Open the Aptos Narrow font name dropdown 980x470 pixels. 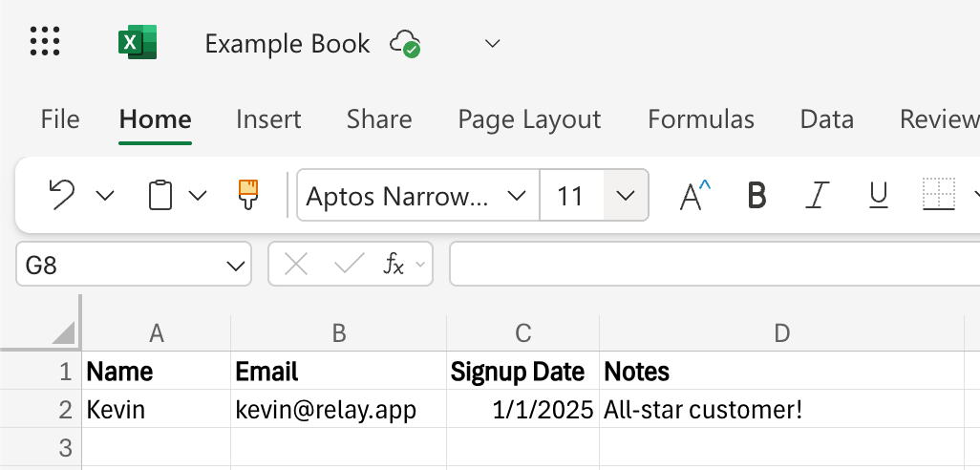click(517, 196)
